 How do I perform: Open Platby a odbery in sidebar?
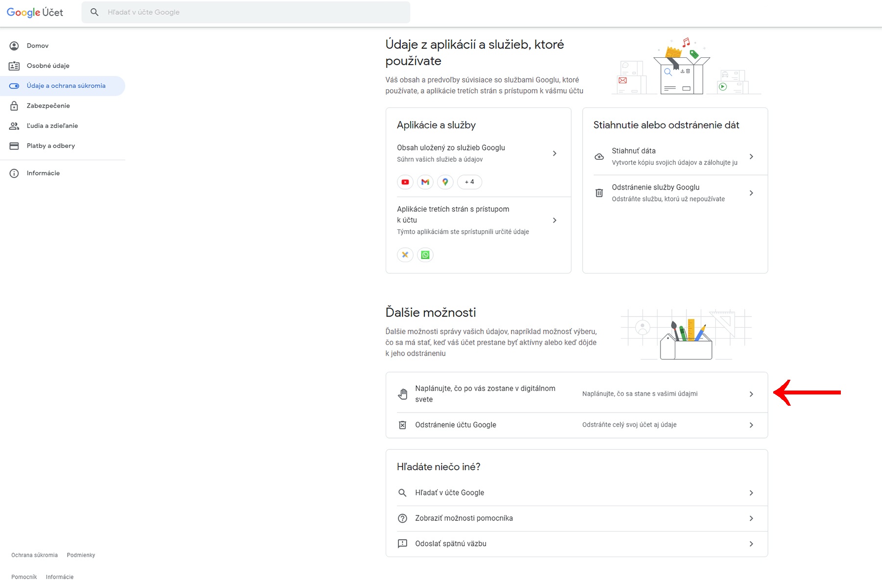pos(63,146)
